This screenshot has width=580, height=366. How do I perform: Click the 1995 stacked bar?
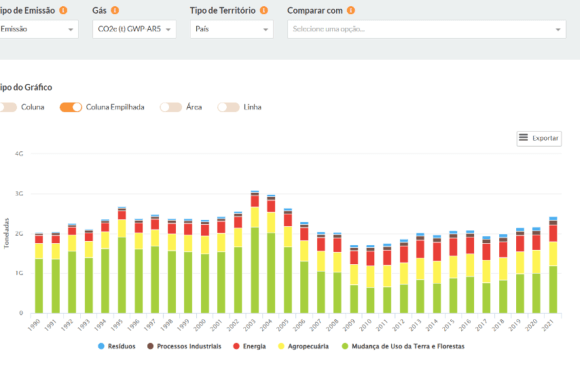(122, 260)
